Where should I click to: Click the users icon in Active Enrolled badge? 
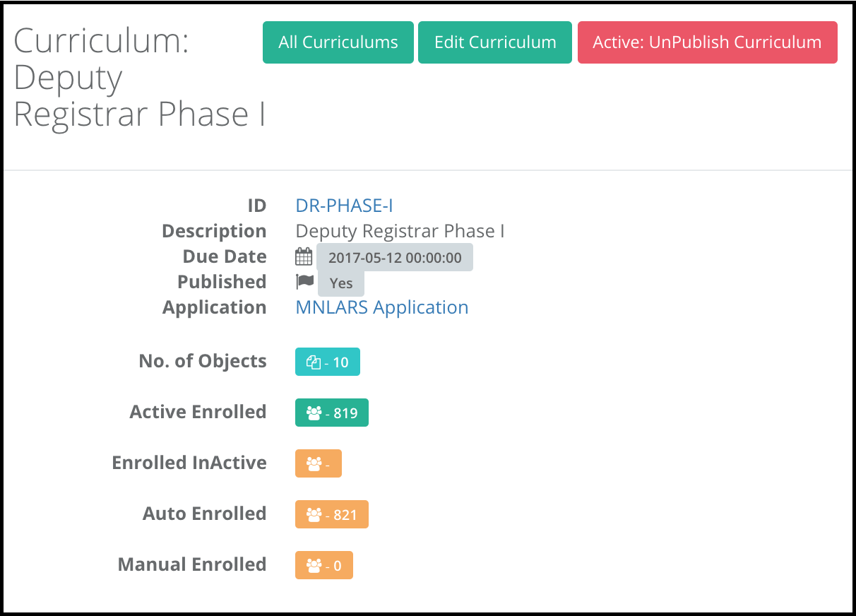[x=314, y=413]
